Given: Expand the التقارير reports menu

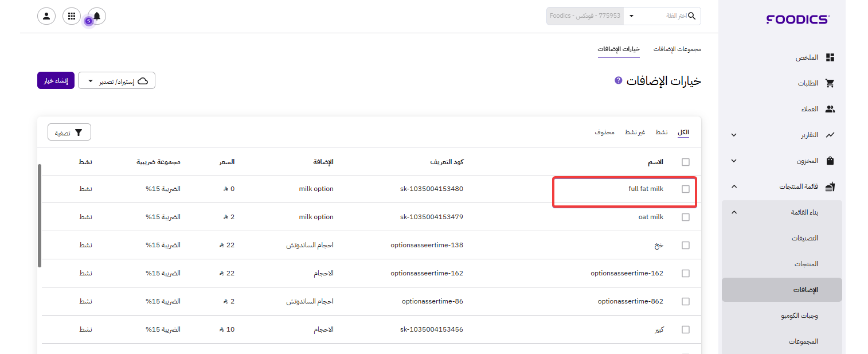Looking at the screenshot, I should [734, 135].
